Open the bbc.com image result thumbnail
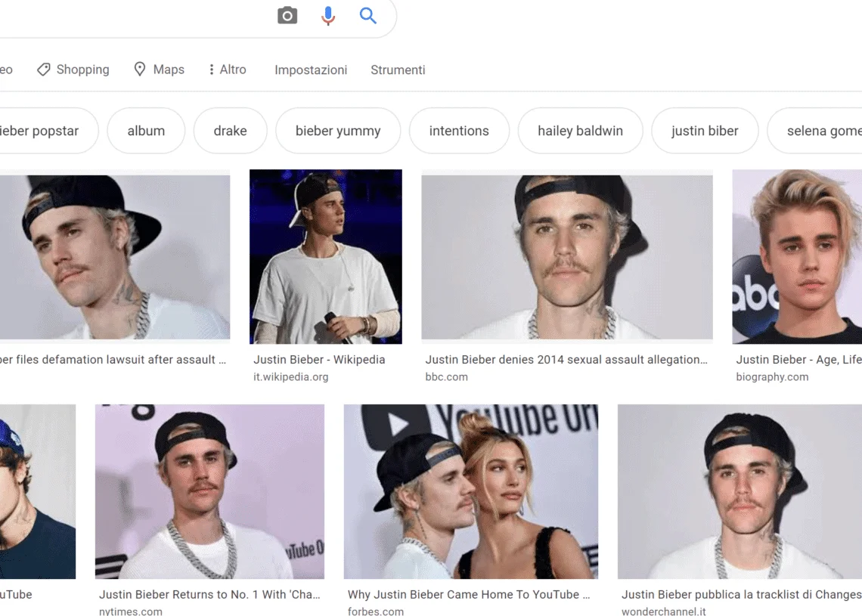The image size is (862, 616). pyautogui.click(x=567, y=257)
